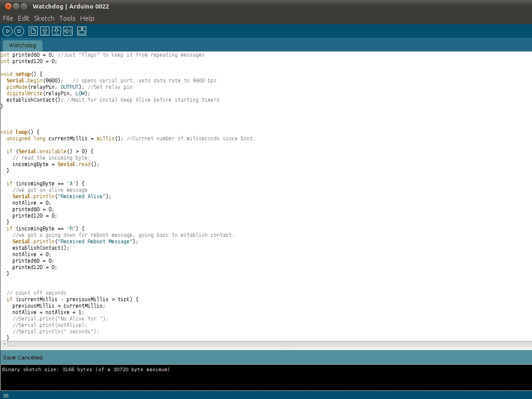Image resolution: width=532 pixels, height=399 pixels.
Task: Close the Arduino window
Action: [x=8, y=6]
